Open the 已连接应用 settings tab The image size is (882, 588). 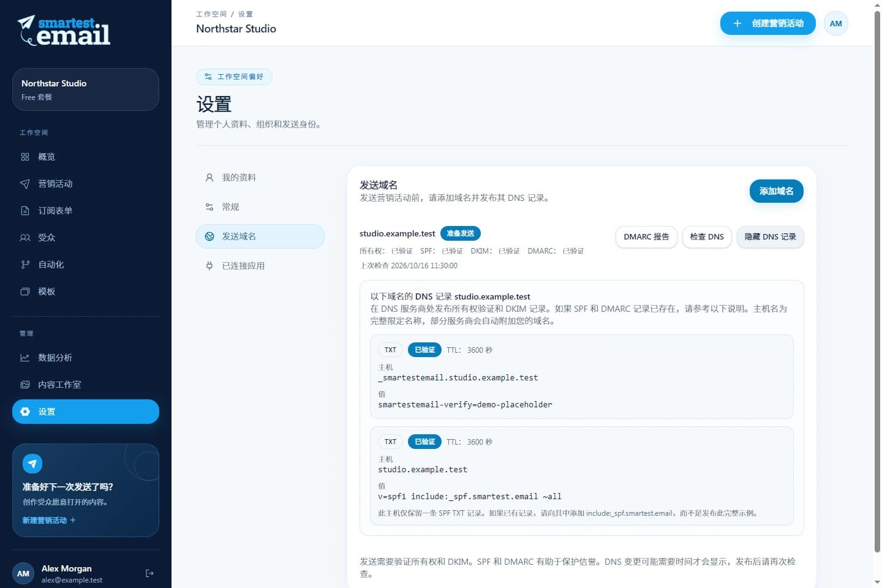tap(260, 266)
